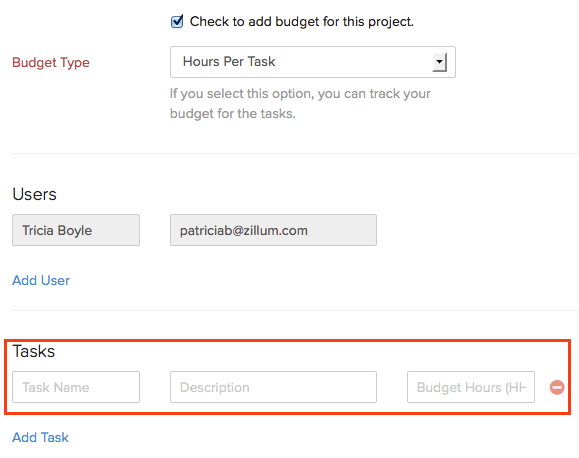Click the divider line below Add User

click(x=295, y=310)
